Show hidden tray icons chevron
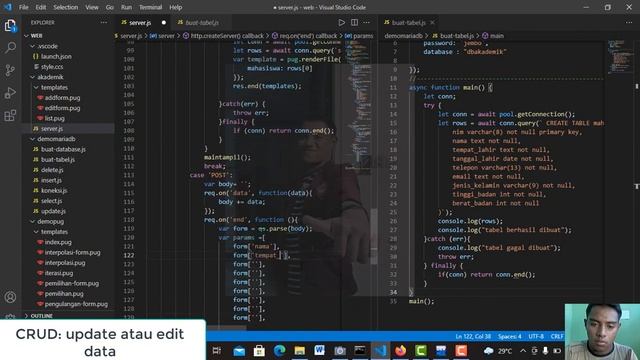 tap(523, 351)
